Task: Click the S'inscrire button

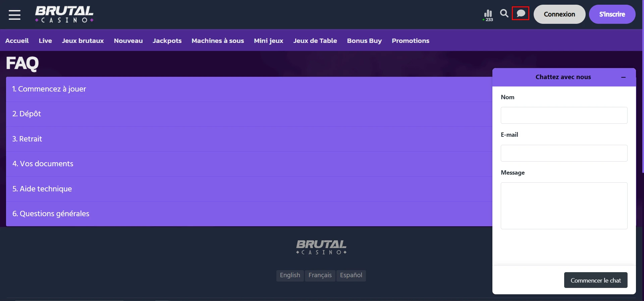Action: [x=612, y=14]
